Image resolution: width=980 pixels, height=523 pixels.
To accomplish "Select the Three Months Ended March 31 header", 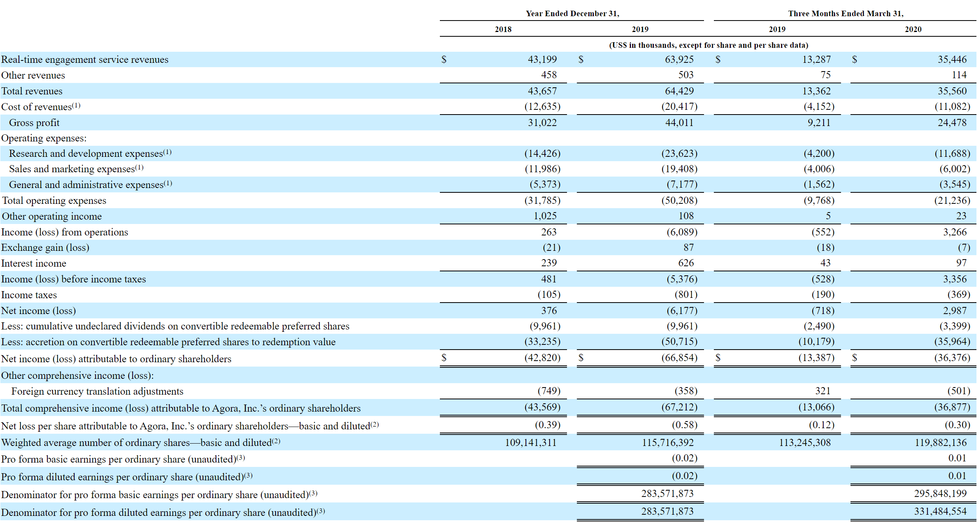I will (845, 13).
